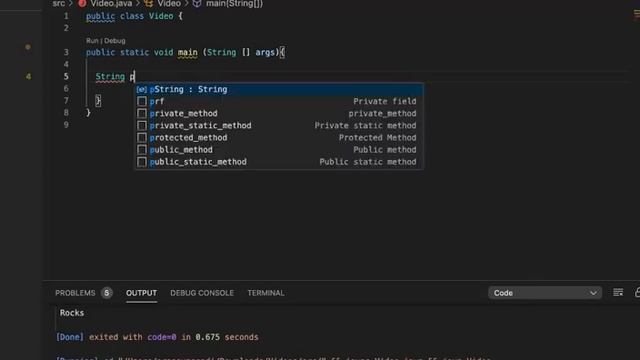Click the Video class breadcrumb

169,4
